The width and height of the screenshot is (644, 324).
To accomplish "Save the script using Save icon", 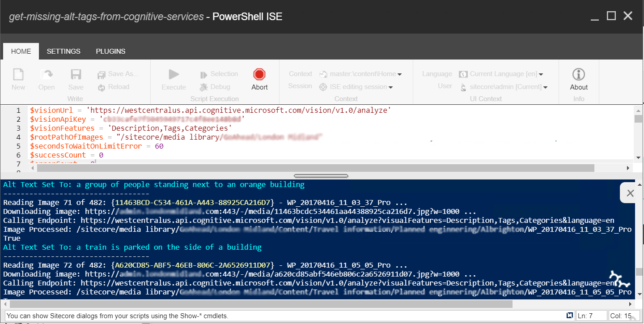I will click(76, 79).
